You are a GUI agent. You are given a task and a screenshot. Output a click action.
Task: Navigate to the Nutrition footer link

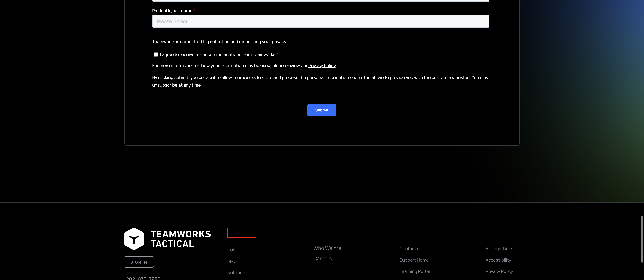[x=236, y=272]
